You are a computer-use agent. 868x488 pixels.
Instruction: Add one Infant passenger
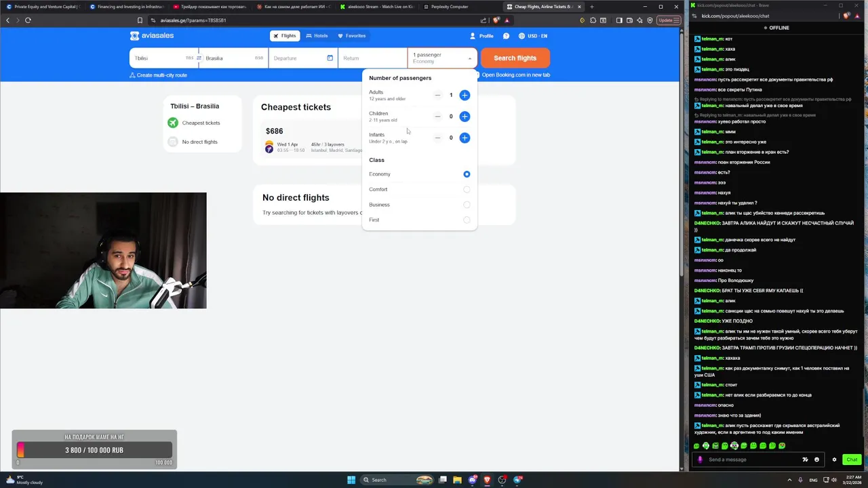465,138
